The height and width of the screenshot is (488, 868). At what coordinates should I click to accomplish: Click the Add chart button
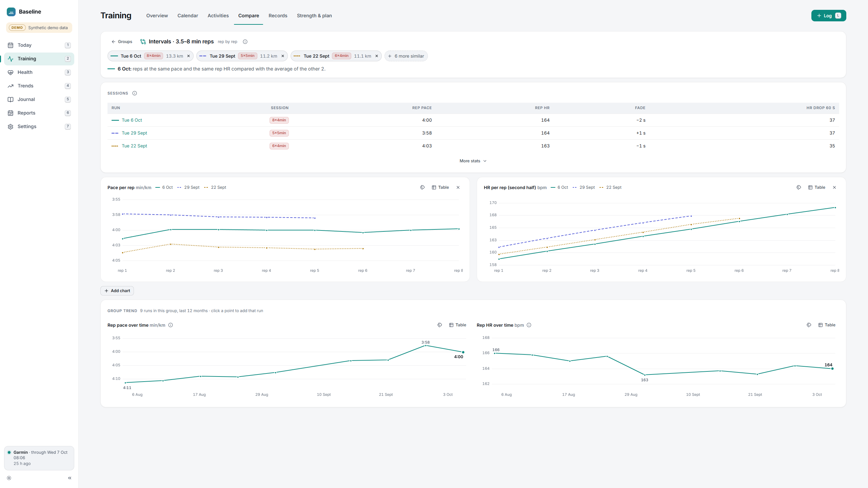pos(117,291)
